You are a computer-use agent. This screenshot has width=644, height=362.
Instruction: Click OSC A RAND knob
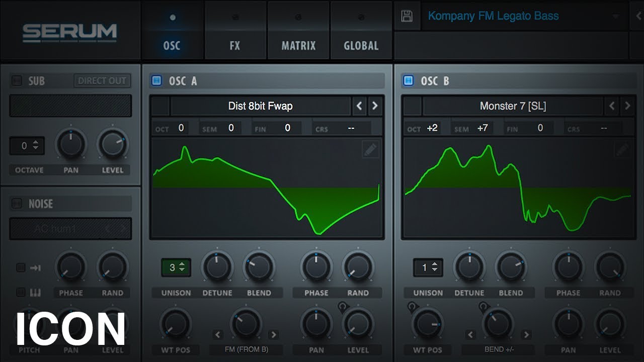[358, 267]
